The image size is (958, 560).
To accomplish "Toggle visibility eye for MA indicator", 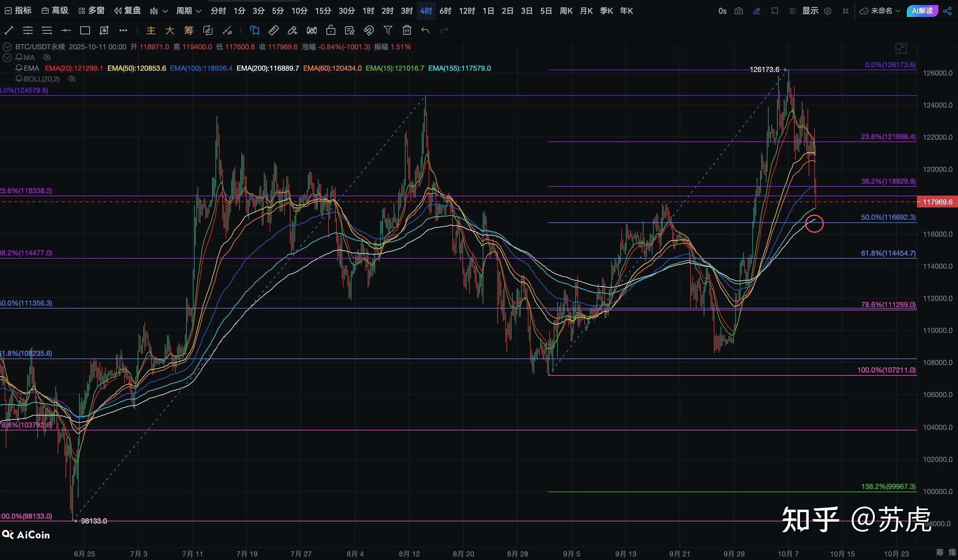I will (47, 57).
